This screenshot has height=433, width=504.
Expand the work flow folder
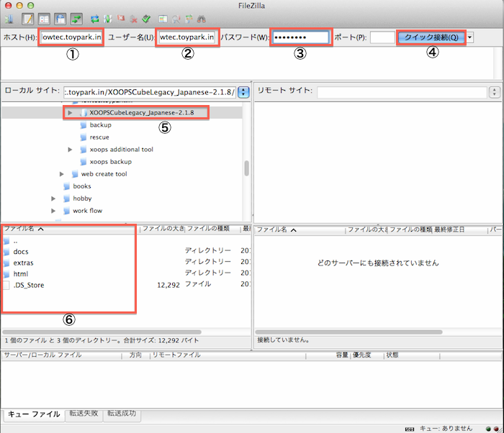coord(53,211)
